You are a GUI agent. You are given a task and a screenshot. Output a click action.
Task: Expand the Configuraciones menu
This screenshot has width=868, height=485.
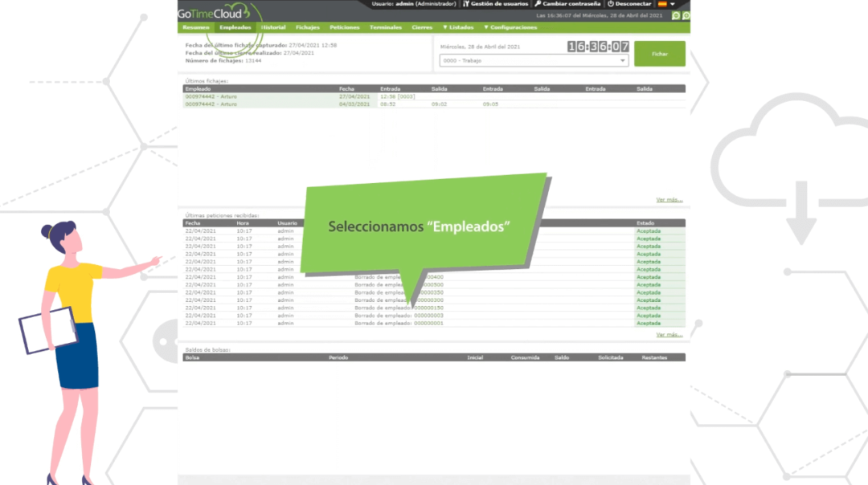510,26
